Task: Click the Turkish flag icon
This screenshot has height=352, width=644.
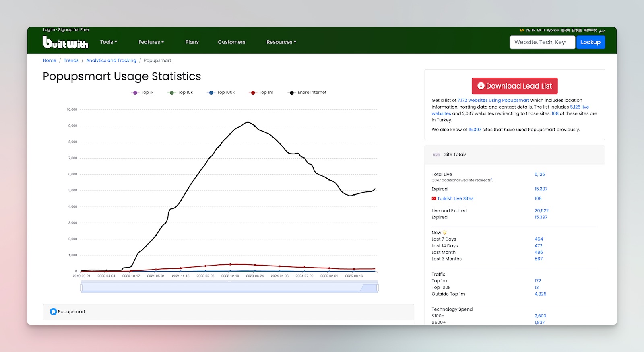Action: (x=434, y=198)
